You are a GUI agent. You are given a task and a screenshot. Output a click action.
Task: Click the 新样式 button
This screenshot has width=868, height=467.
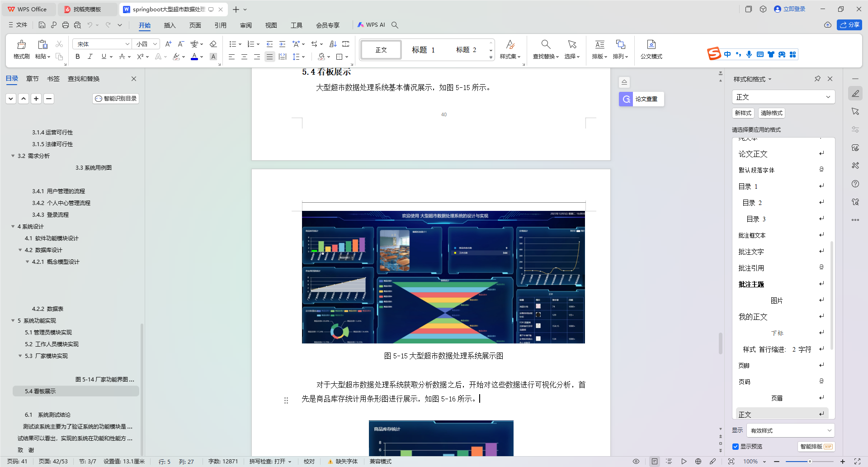pos(743,113)
